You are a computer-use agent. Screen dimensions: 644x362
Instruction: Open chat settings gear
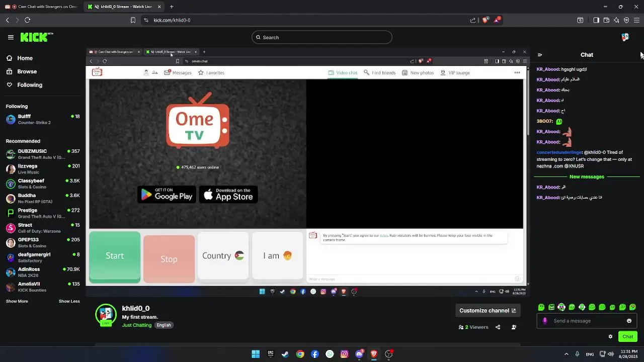(x=610, y=337)
